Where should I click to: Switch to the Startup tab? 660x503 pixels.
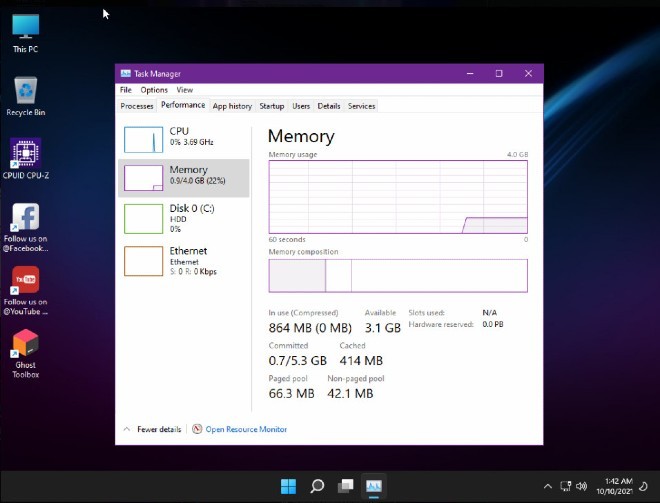272,106
